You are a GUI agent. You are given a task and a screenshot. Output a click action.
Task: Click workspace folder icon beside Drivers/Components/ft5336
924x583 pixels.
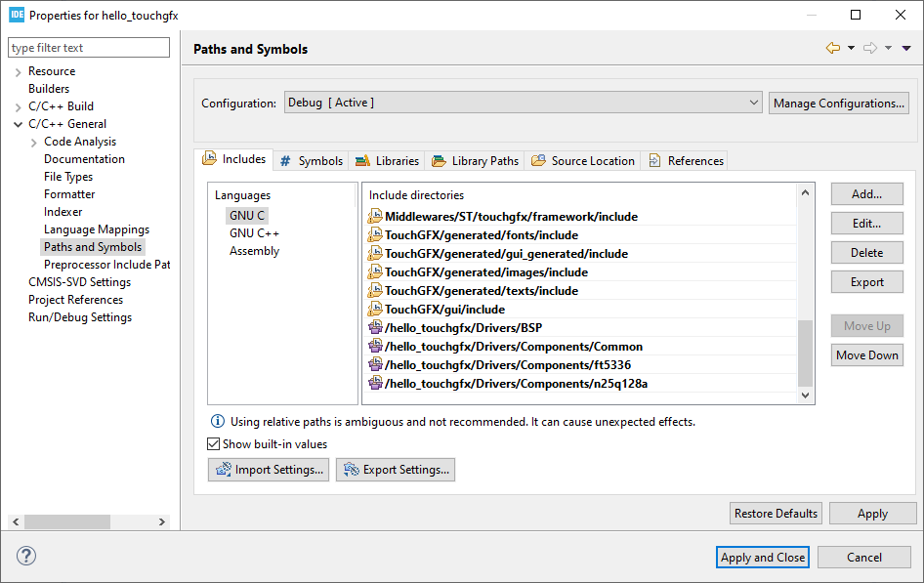click(375, 365)
